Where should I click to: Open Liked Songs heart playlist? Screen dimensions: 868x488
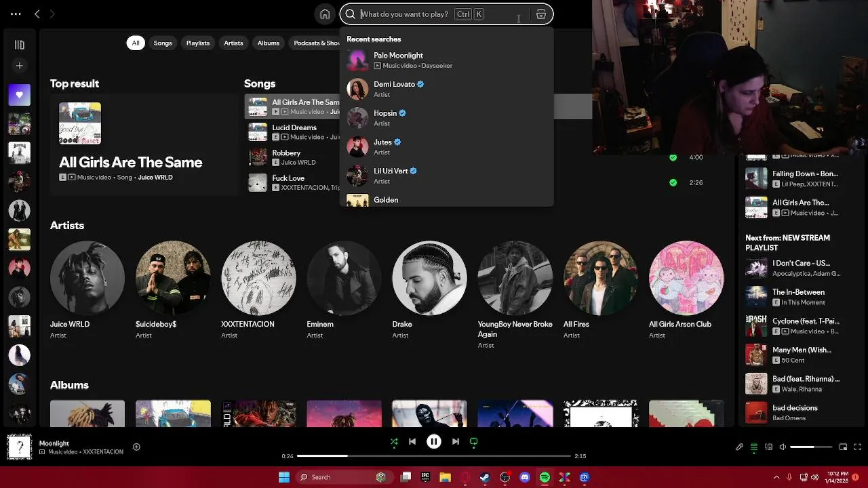tap(19, 95)
